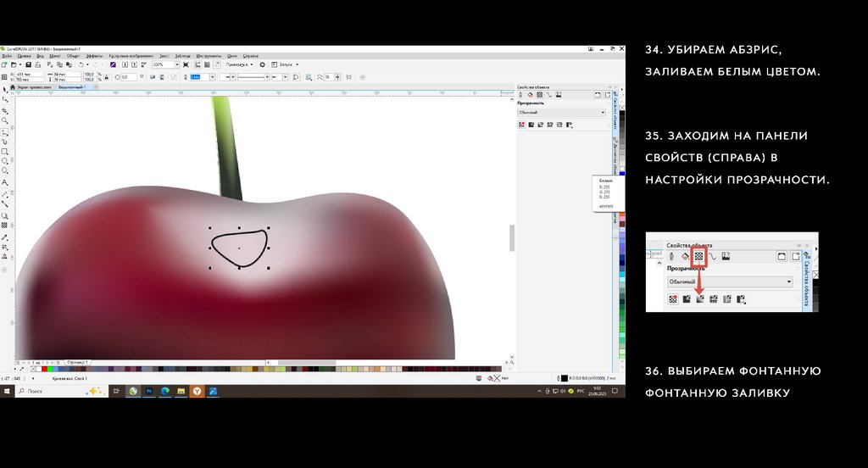This screenshot has height=468, width=868.
Task: Choose Uniform transparency icon in the docker
Action: pos(531,125)
